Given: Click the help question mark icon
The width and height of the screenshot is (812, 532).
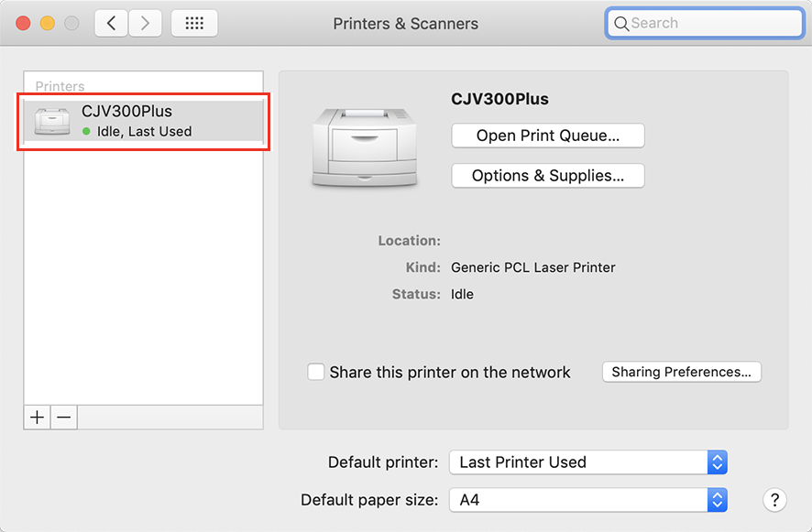Looking at the screenshot, I should click(774, 500).
